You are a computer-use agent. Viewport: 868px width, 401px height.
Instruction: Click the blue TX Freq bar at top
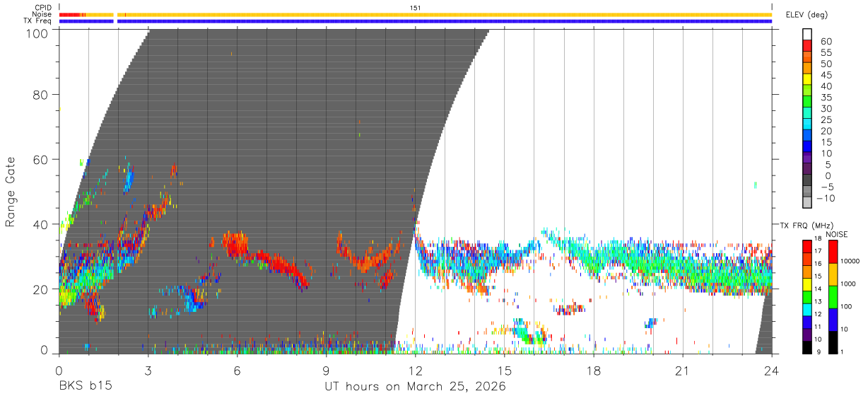[x=416, y=21]
